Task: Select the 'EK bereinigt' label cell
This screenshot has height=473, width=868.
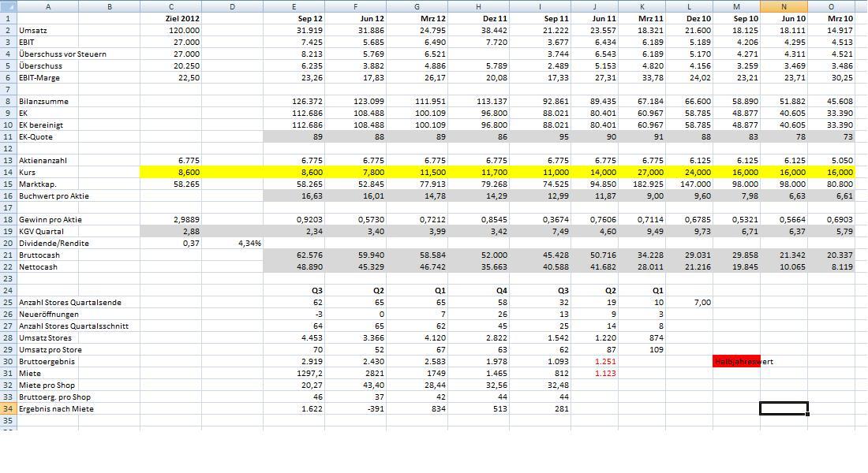Action: pos(47,125)
